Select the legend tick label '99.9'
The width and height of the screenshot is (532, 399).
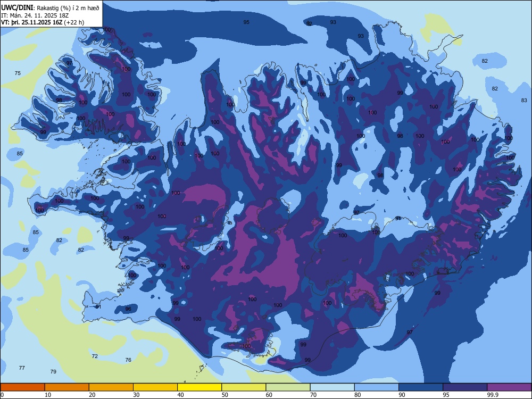click(x=493, y=395)
